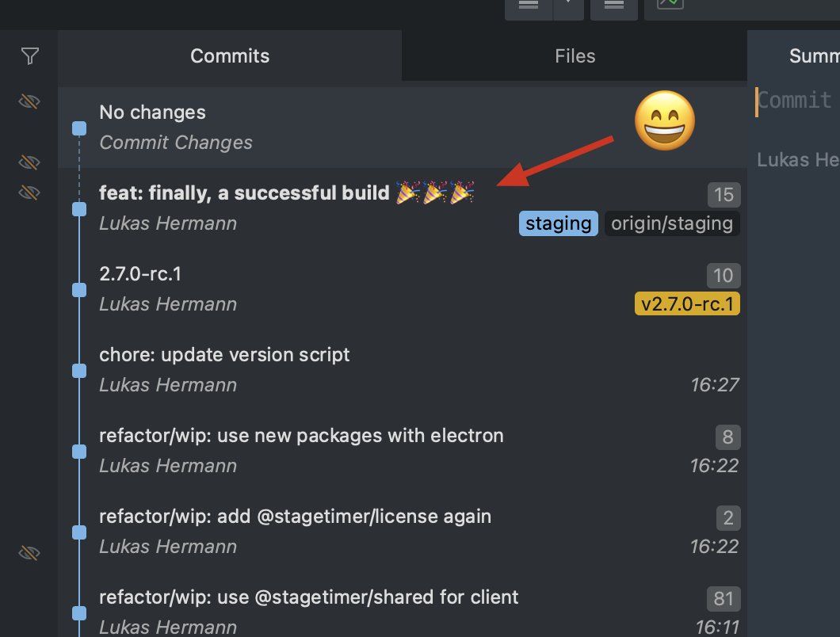
Task: Click the 15 changed-files badge
Action: click(x=724, y=195)
